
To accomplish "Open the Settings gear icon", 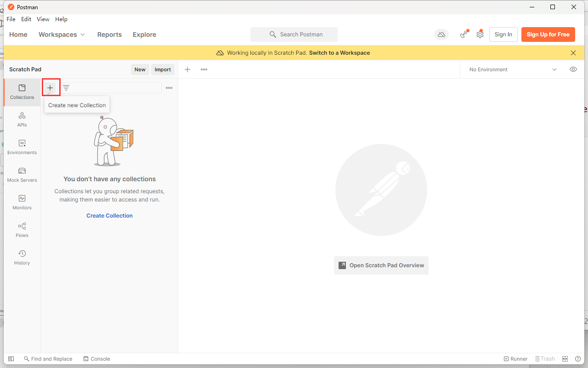I will [480, 34].
